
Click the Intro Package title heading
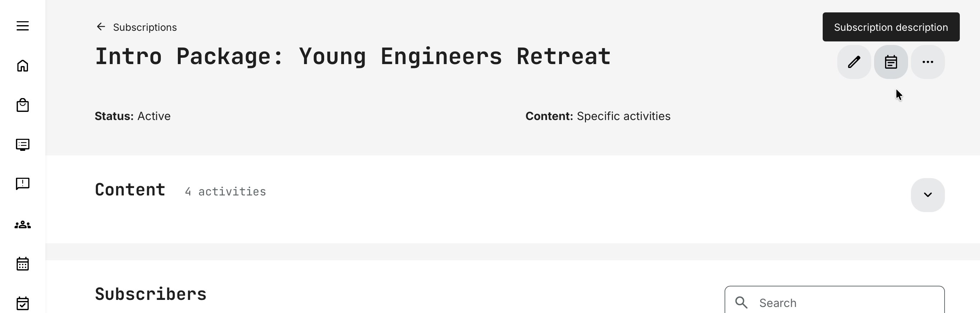pyautogui.click(x=353, y=57)
